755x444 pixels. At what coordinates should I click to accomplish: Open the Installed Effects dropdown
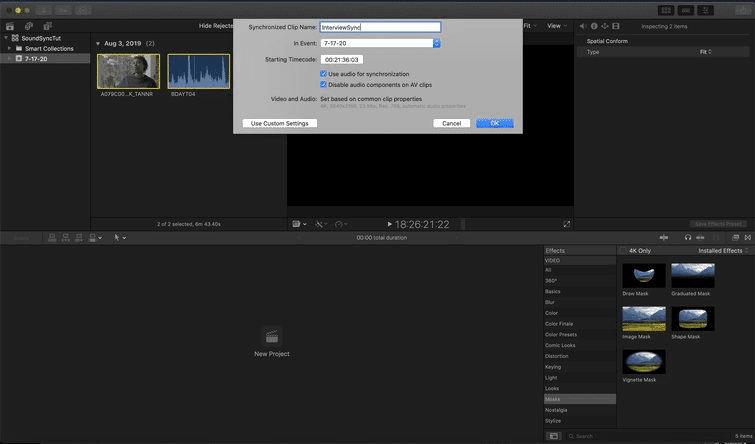723,250
